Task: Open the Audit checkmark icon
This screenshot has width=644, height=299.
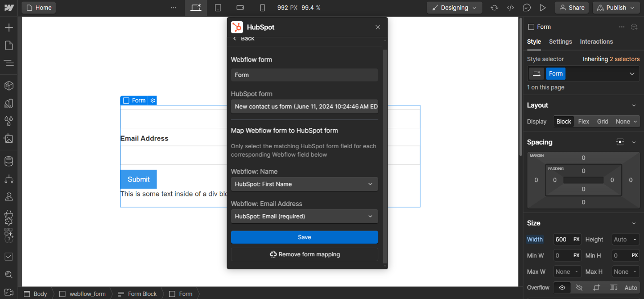Action: (9, 257)
